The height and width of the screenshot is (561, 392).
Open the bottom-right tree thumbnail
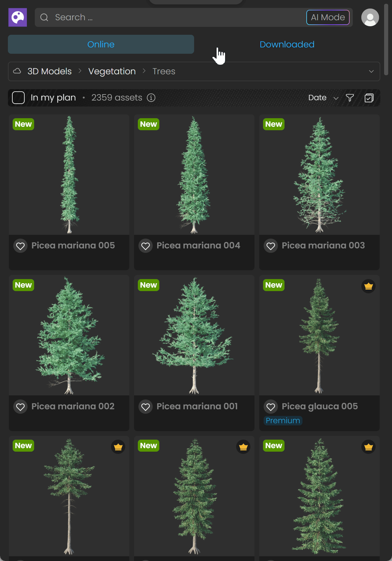pos(320,496)
